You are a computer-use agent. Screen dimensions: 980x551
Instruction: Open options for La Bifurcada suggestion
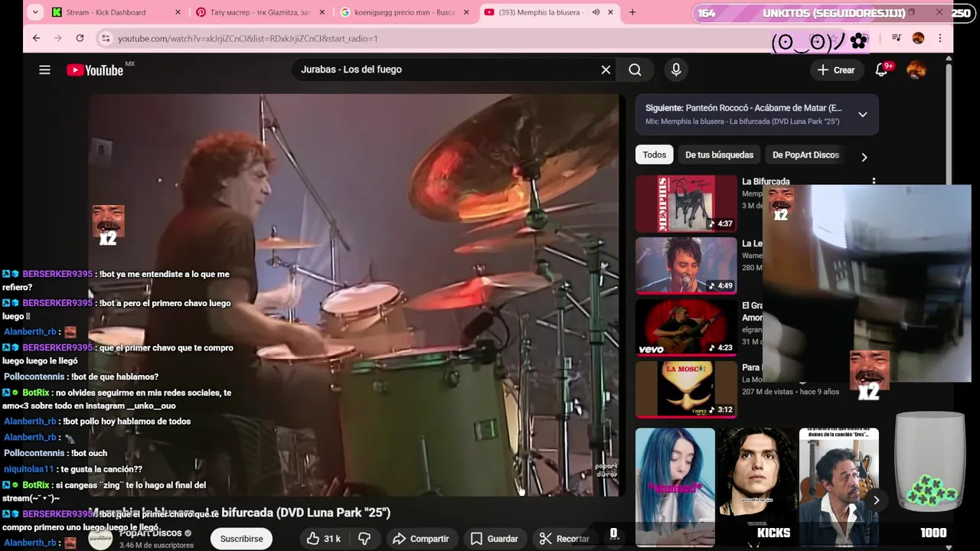(874, 182)
